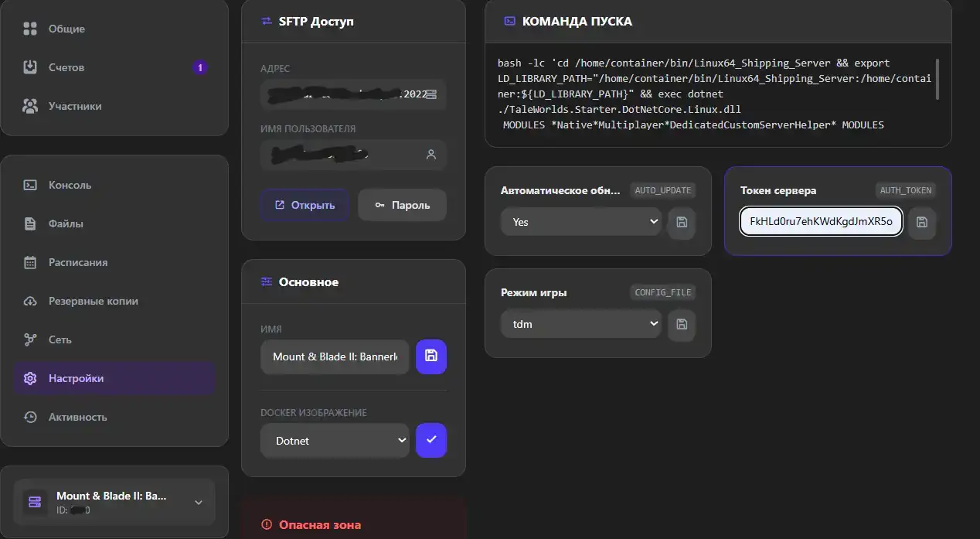Select Счетов menu item with badge
Viewport: 980px width, 539px height.
point(114,67)
